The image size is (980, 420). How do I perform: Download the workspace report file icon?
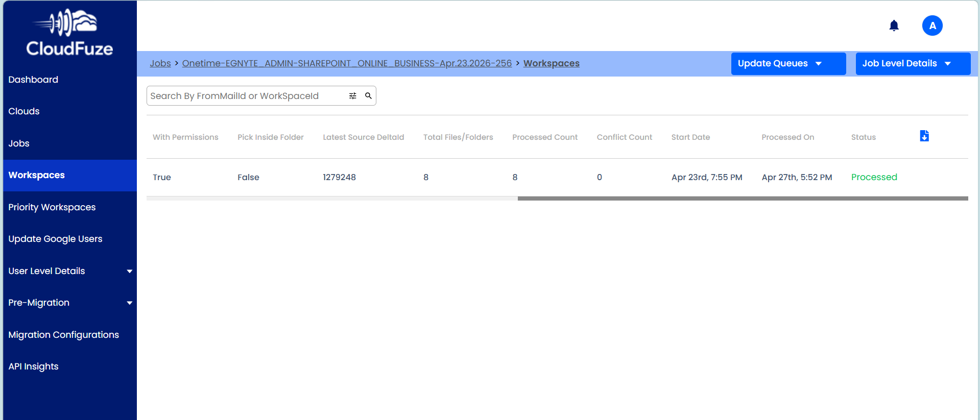[x=924, y=136]
